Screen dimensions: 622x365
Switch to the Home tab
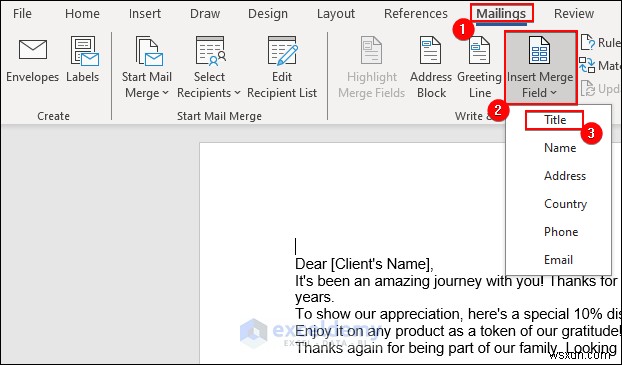[83, 13]
